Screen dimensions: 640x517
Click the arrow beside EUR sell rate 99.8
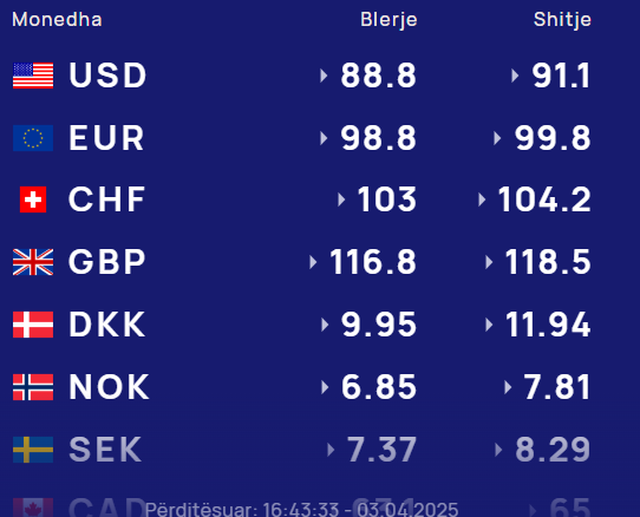497,138
